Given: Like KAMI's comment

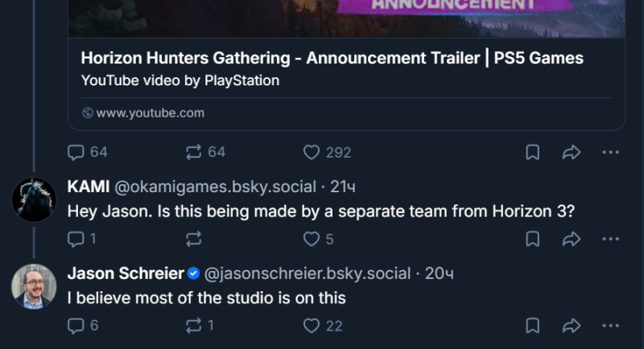Looking at the screenshot, I should 312,239.
